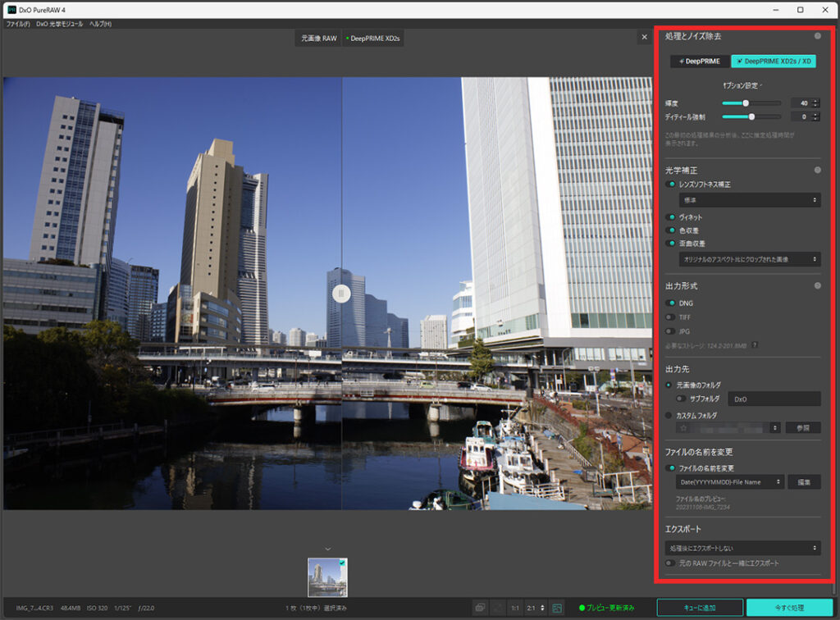Click the storage requirement help question mark
840x620 pixels.
754,345
